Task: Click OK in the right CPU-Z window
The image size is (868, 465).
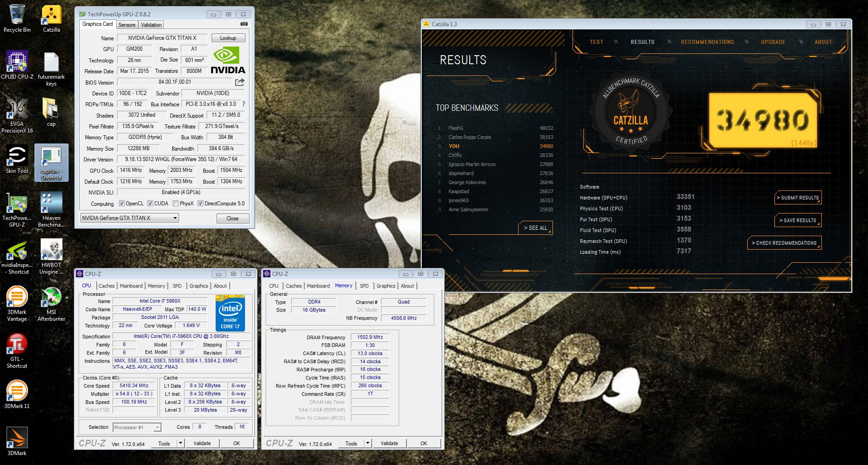Action: click(424, 443)
